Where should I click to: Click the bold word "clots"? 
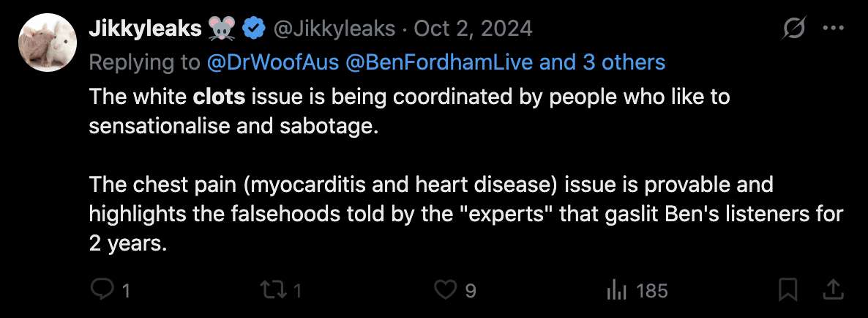(220, 97)
